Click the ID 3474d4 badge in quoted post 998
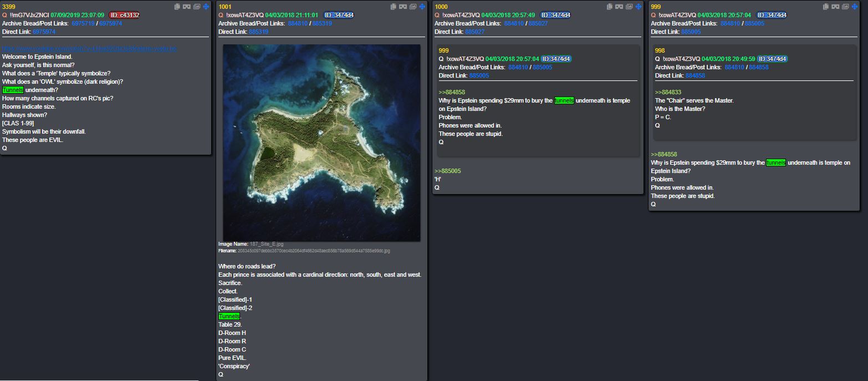Viewport: 868px width, 381px height. pos(773,59)
